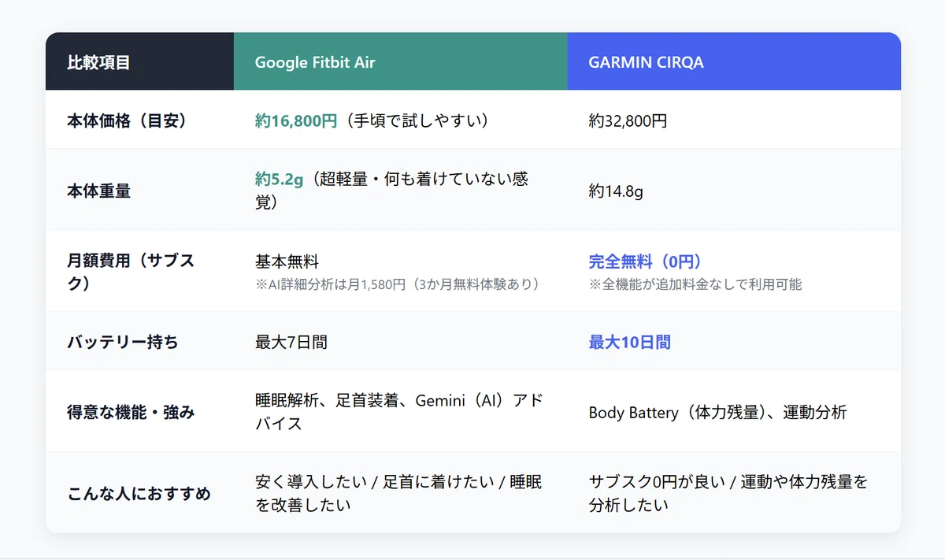Click the サブスク0円が良い recommendation cell

click(734, 493)
